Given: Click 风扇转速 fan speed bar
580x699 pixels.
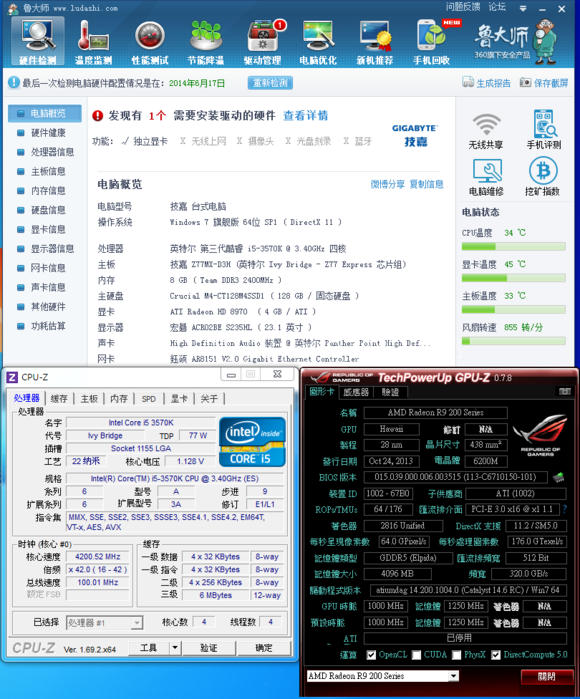Looking at the screenshot, I should tap(514, 341).
